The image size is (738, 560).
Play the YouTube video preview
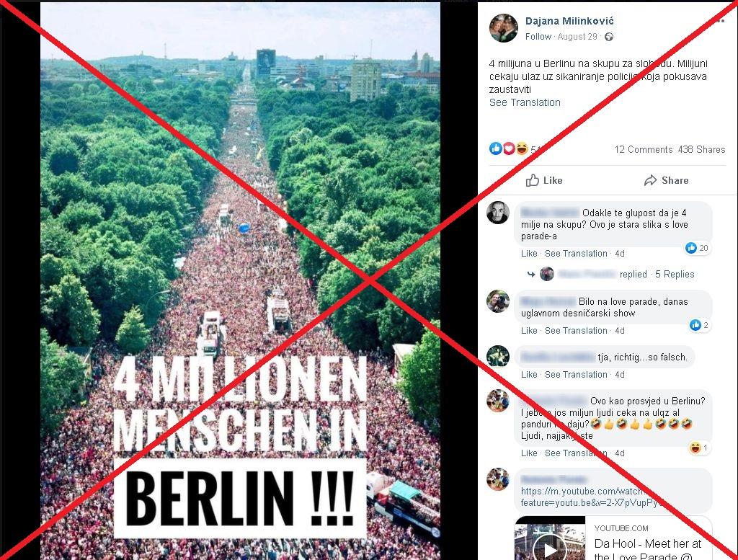click(549, 548)
